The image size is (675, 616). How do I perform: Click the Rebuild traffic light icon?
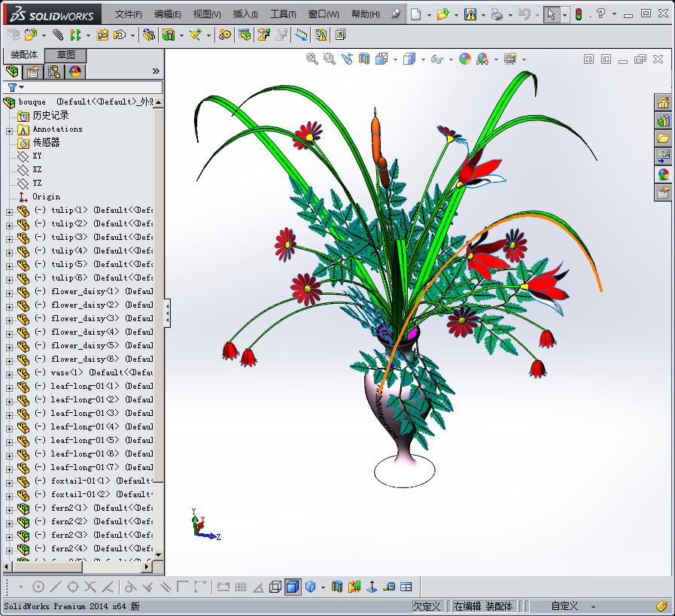(x=579, y=14)
